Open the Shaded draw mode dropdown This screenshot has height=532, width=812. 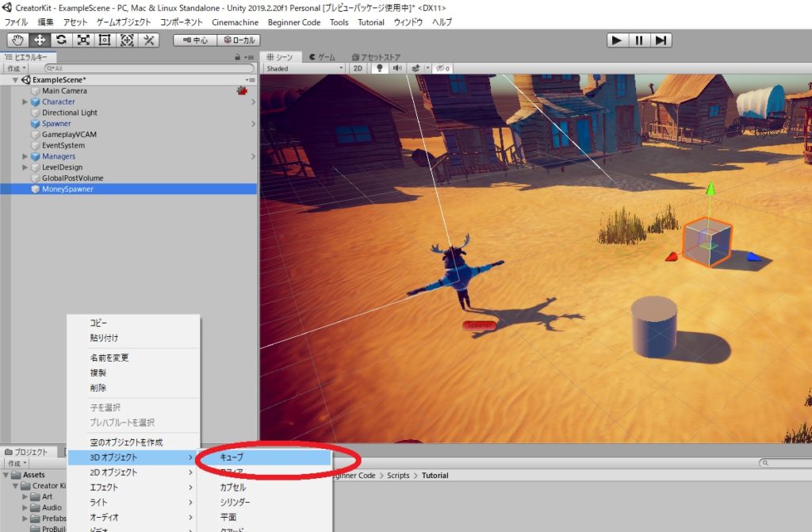click(304, 68)
